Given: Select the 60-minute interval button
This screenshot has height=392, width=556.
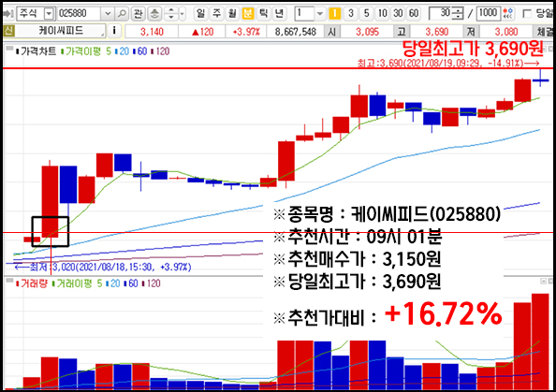Looking at the screenshot, I should [414, 13].
